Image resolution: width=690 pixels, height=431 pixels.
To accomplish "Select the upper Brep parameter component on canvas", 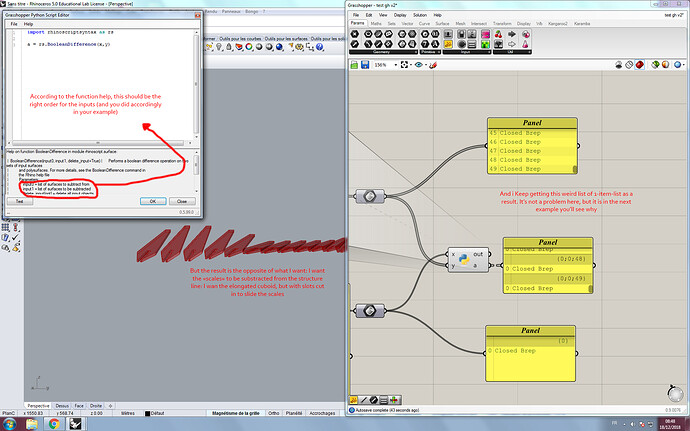I will pyautogui.click(x=370, y=196).
